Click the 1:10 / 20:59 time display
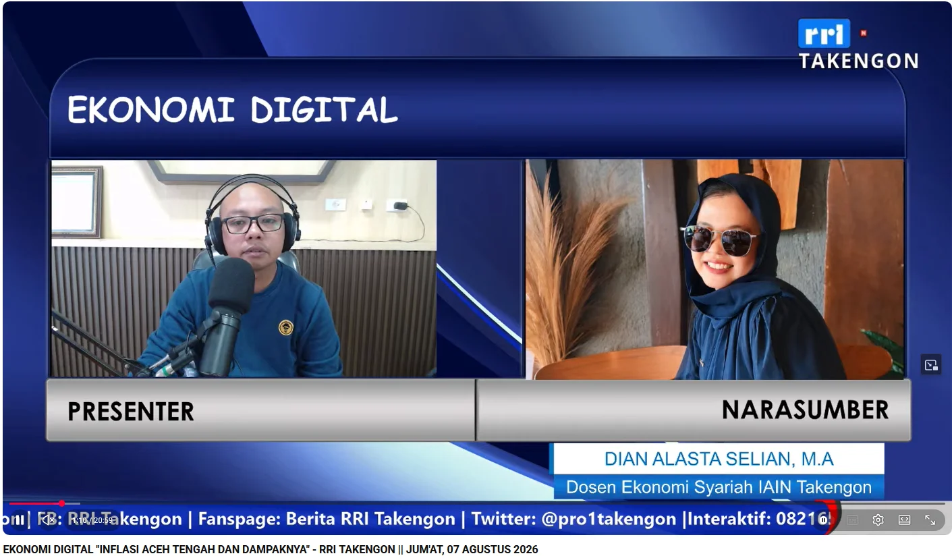The height and width of the screenshot is (560, 952). tap(93, 520)
